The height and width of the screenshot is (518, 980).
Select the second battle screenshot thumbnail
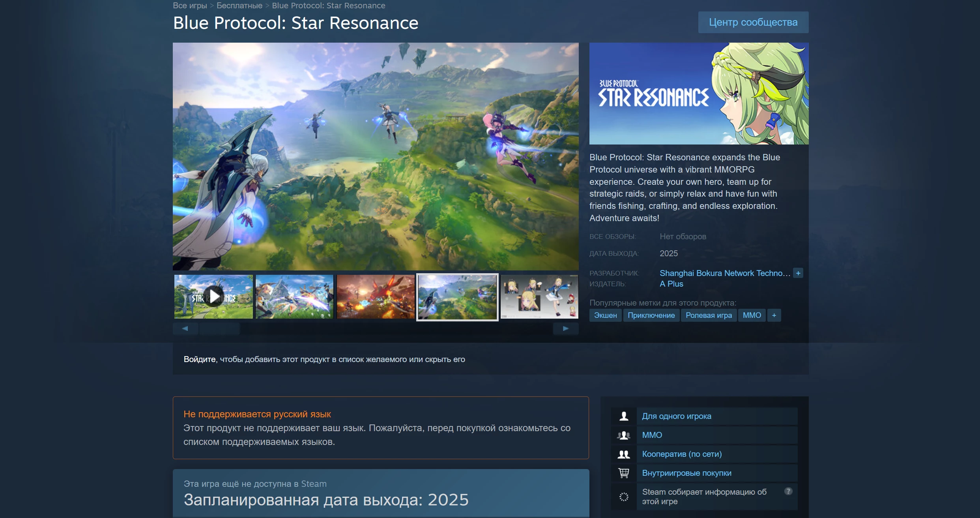click(294, 297)
